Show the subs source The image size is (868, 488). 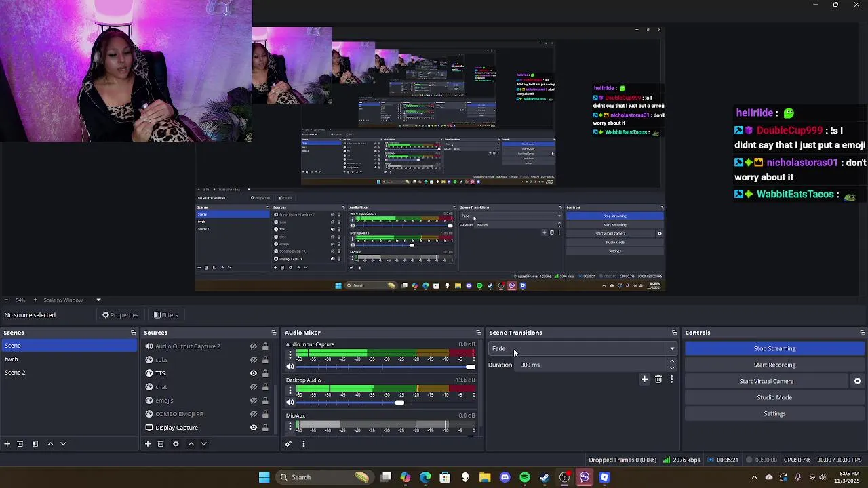254,360
